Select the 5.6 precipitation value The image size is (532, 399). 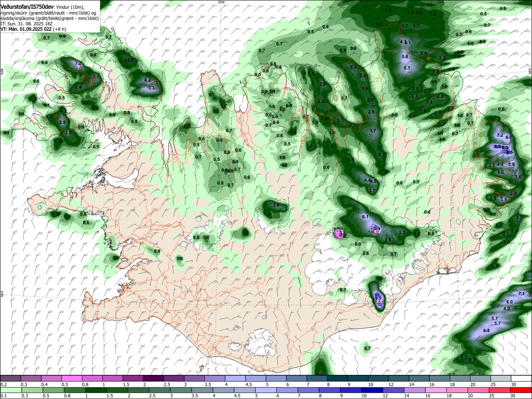pyautogui.click(x=504, y=199)
